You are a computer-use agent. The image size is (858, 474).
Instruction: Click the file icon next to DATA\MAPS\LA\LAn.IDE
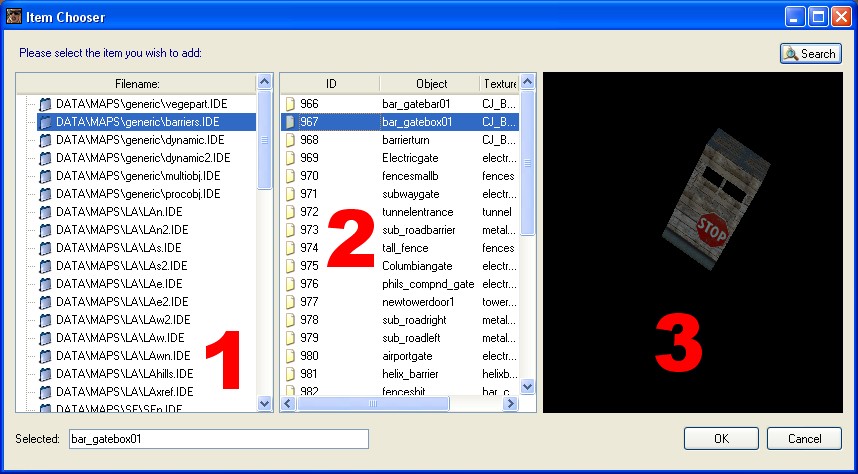click(45, 212)
